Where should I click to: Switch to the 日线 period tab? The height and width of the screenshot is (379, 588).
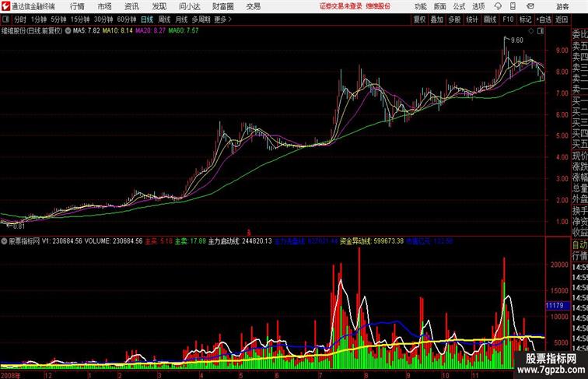[147, 19]
